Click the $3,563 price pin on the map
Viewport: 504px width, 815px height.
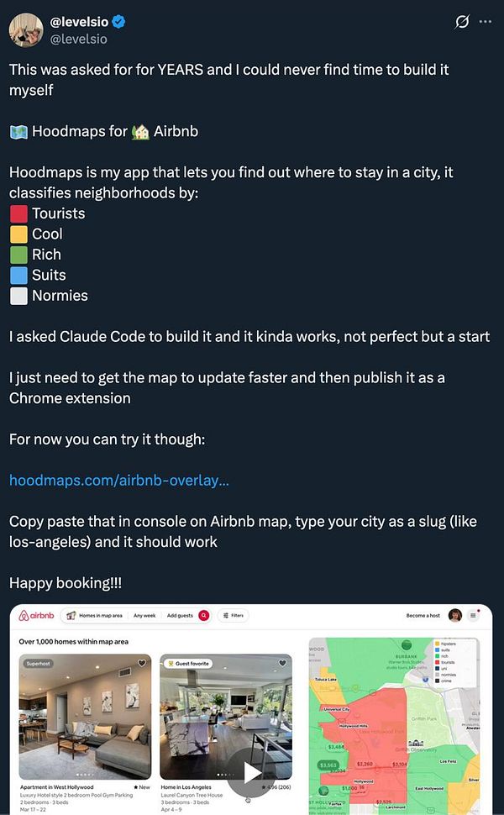327,765
